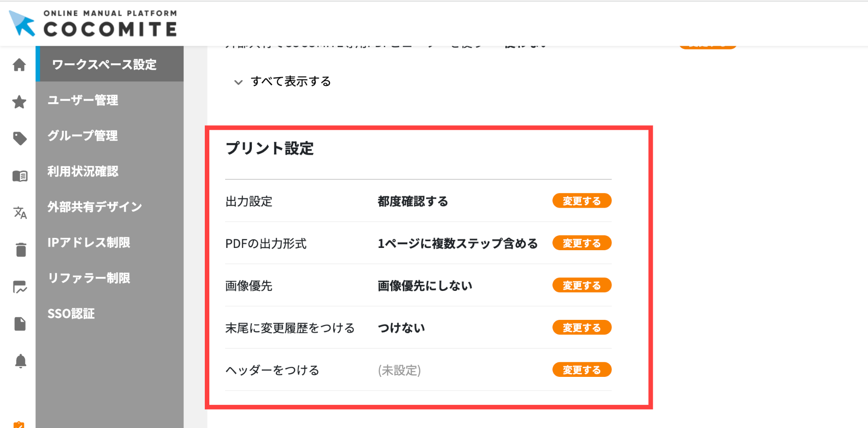Open the trash bin icon

(21, 249)
